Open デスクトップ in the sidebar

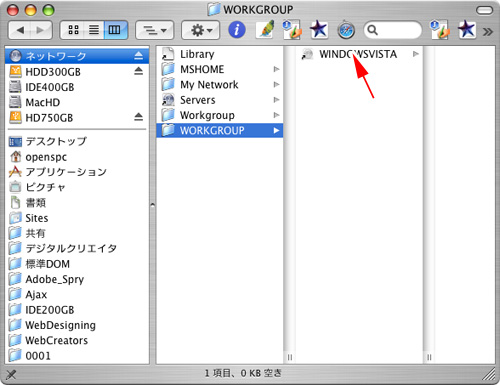tap(77, 141)
